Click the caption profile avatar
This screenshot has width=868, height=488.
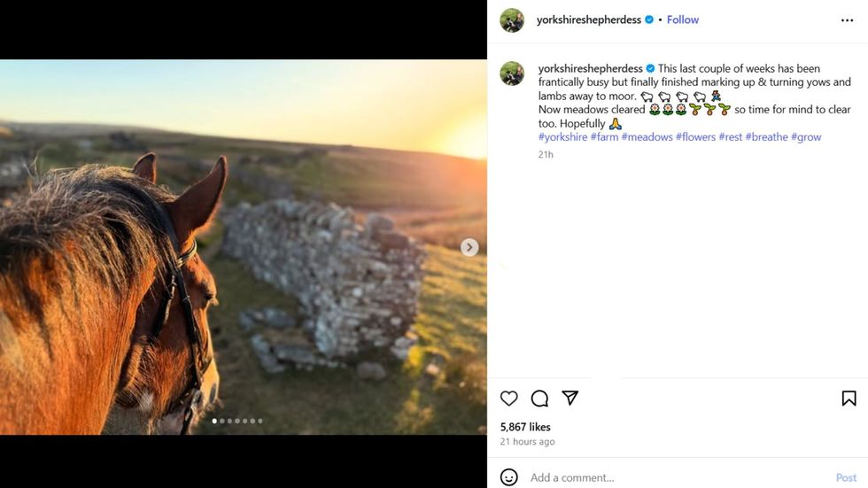point(512,74)
